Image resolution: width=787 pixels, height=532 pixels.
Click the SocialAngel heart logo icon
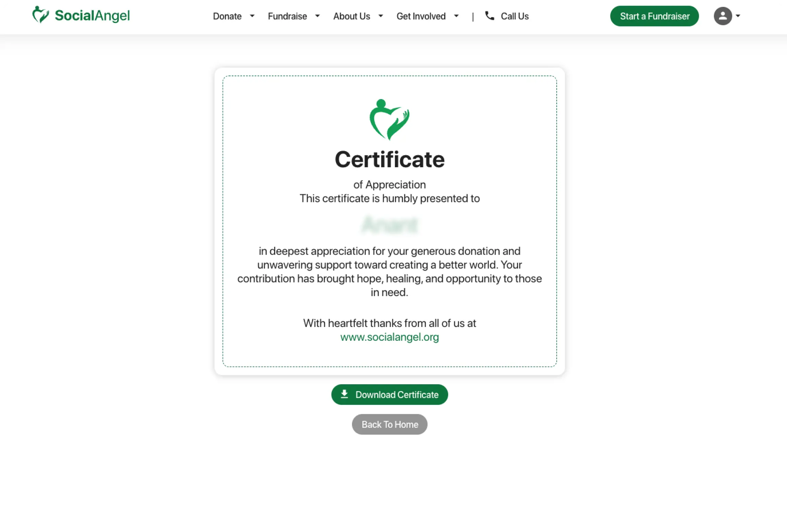pos(40,15)
